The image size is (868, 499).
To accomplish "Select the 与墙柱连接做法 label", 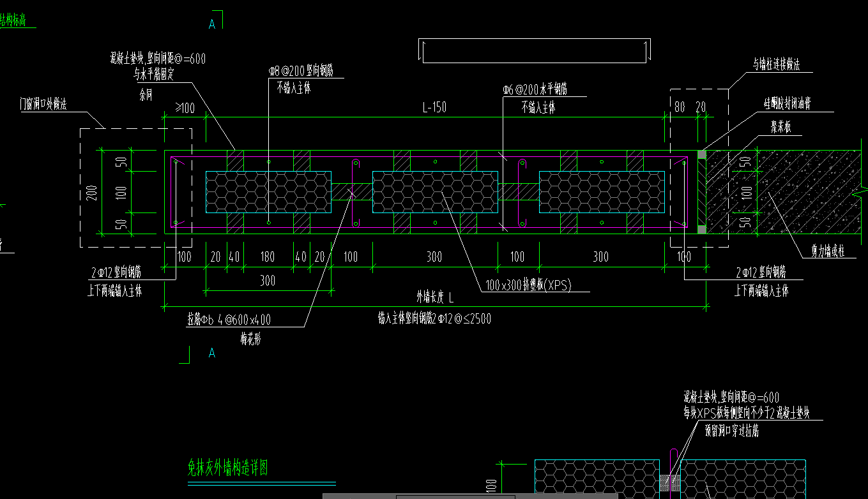I will [776, 64].
